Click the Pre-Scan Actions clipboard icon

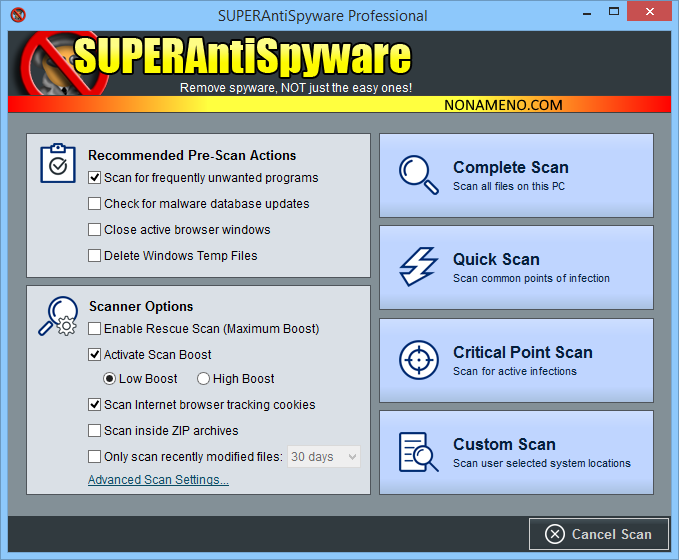click(58, 162)
